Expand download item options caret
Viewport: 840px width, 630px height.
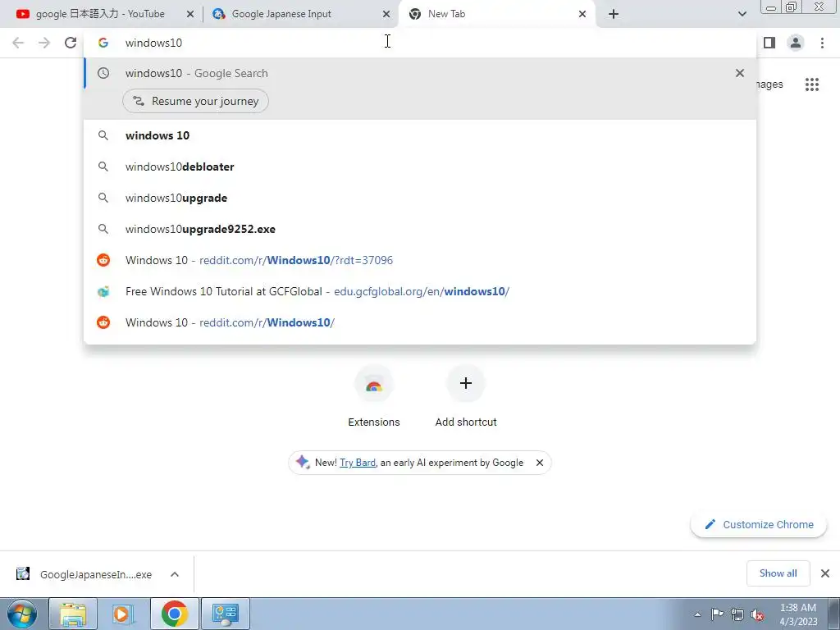click(175, 574)
